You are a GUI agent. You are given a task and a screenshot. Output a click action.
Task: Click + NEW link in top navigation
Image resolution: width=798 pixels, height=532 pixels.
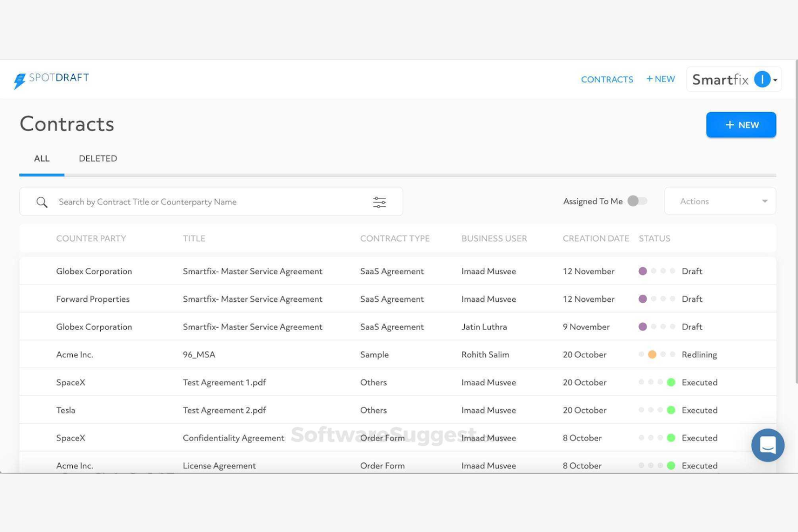point(661,79)
